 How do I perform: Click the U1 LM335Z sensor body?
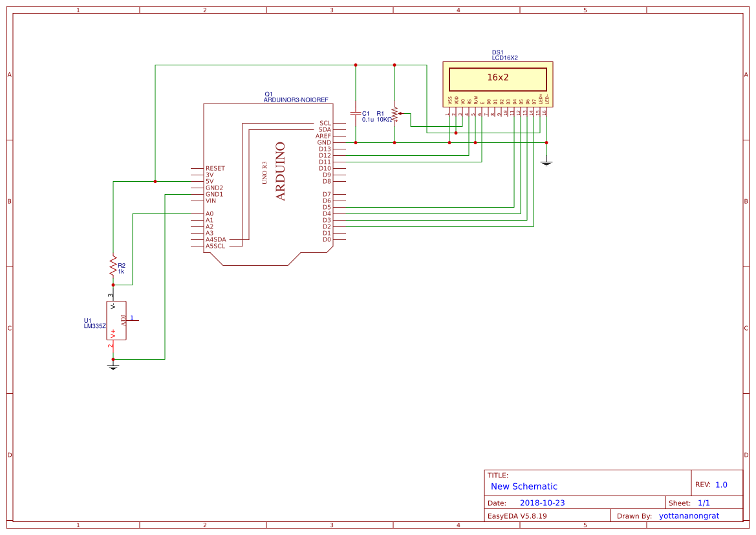point(116,320)
